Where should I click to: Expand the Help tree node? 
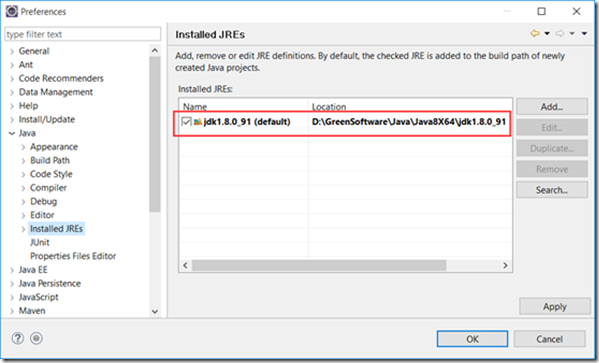(x=12, y=106)
